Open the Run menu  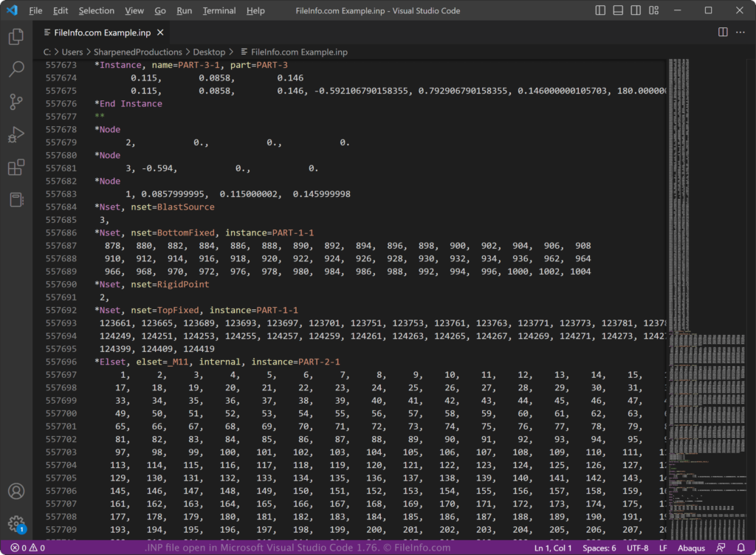[x=184, y=10]
